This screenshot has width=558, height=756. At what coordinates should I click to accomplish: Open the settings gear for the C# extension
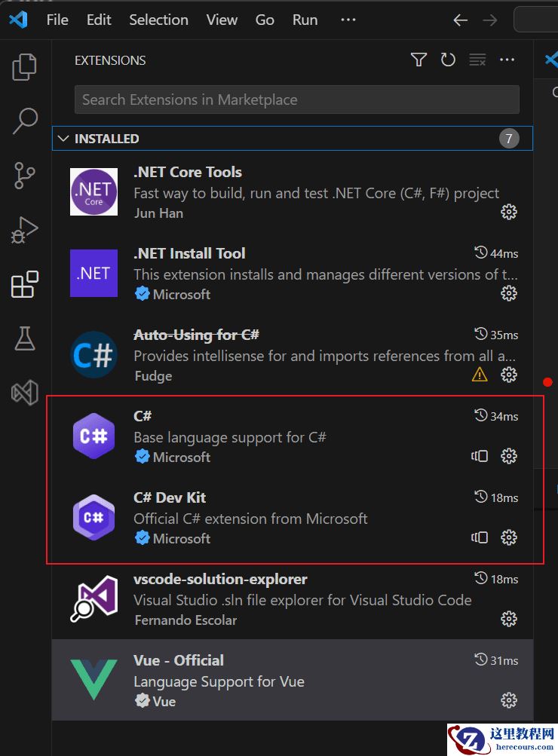click(509, 456)
